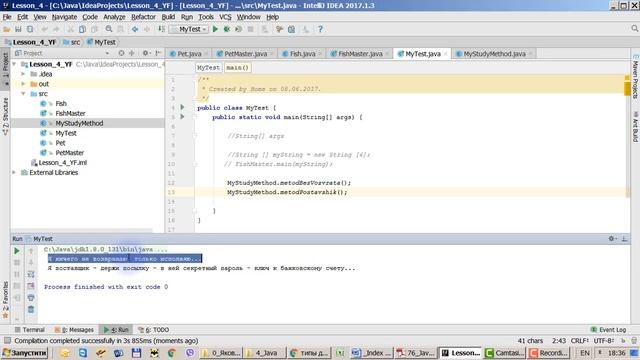This screenshot has height=360, width=640.
Task: Click the Clear All trash icon in Run panel
Action: click(x=31, y=309)
